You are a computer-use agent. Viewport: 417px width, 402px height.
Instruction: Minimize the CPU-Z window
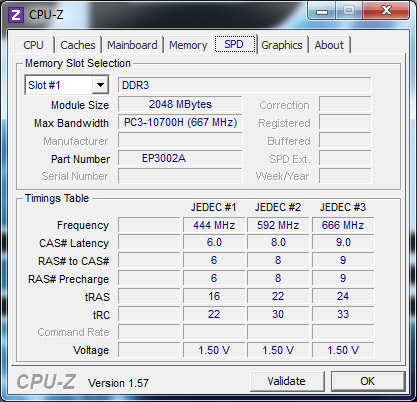point(322,11)
